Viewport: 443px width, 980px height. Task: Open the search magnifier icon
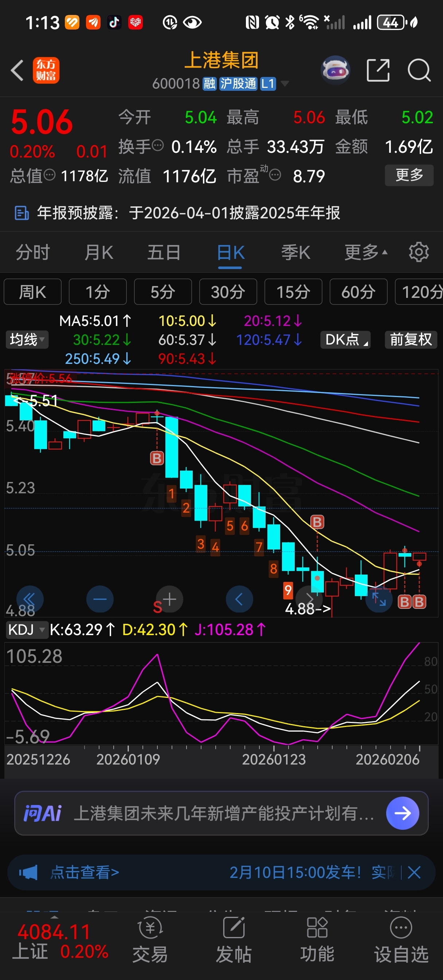point(419,70)
